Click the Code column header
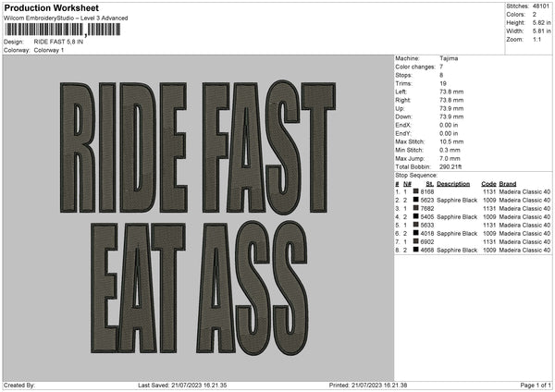555x392 pixels. [x=488, y=183]
